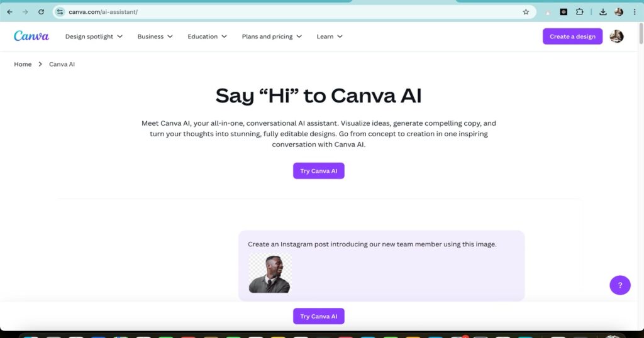This screenshot has width=644, height=338.
Task: Go to Canva home via logo
Action: pos(31,36)
